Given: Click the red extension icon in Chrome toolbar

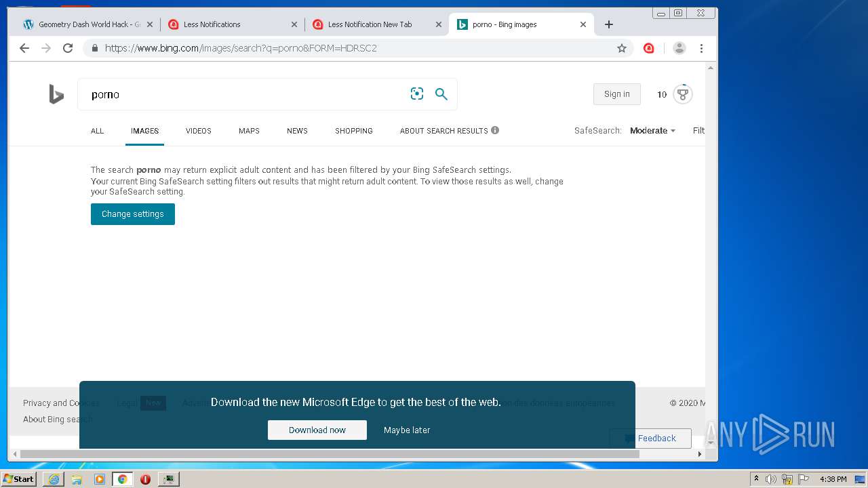Looking at the screenshot, I should [649, 48].
